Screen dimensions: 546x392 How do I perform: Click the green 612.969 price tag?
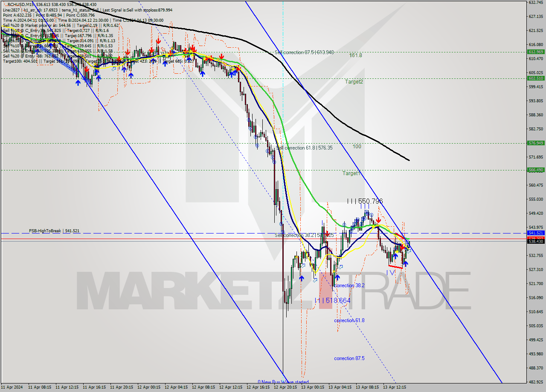click(536, 52)
